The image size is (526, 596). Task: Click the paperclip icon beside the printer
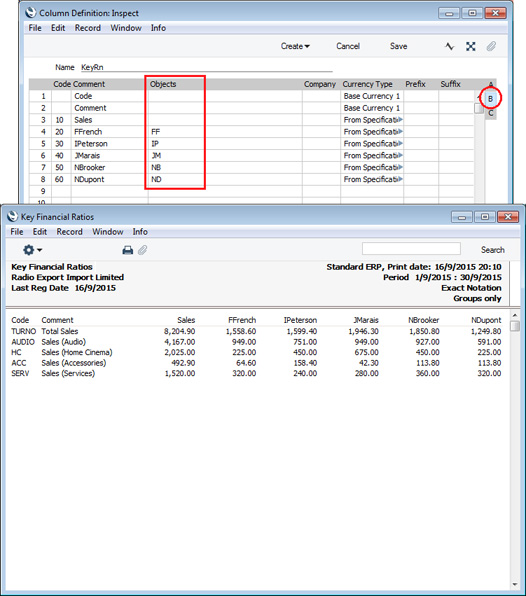[x=142, y=250]
